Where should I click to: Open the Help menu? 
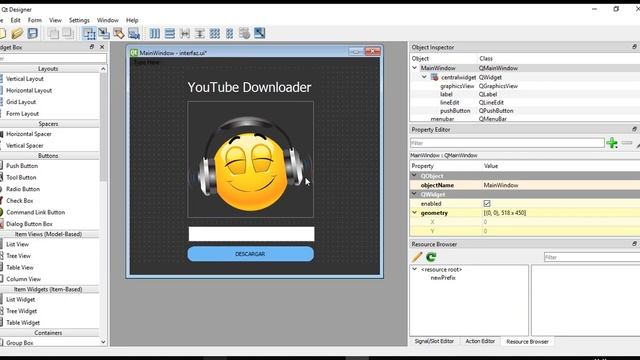point(132,20)
